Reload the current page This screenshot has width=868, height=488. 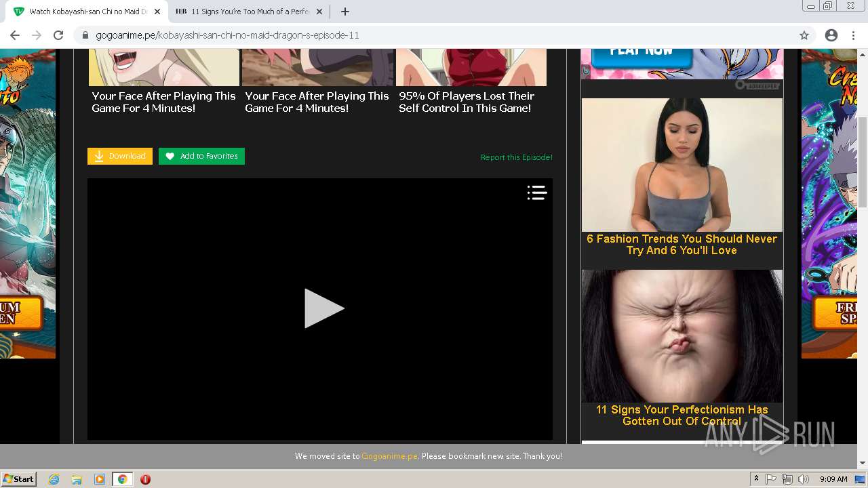pyautogui.click(x=58, y=35)
